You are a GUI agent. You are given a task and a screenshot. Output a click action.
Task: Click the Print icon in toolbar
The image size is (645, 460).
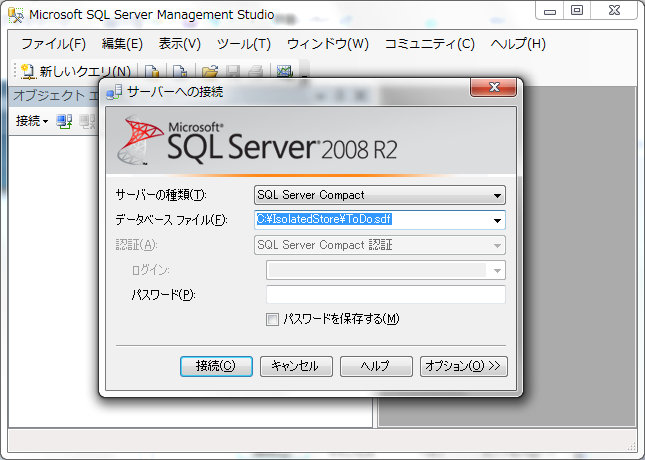(255, 71)
